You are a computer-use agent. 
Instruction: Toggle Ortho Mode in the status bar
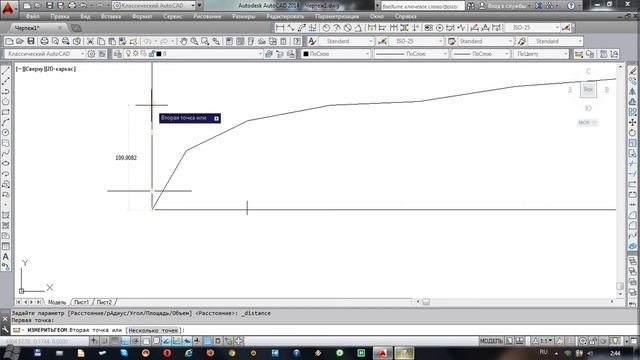(125, 341)
